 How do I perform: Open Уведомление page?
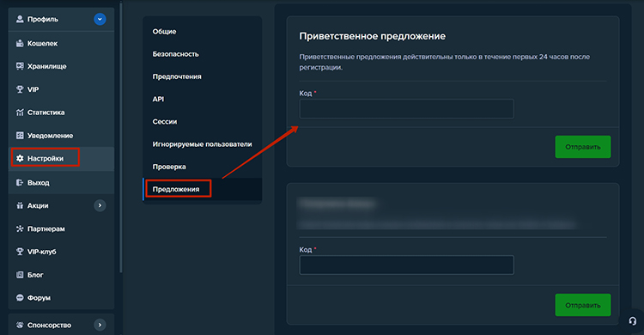tap(61, 135)
